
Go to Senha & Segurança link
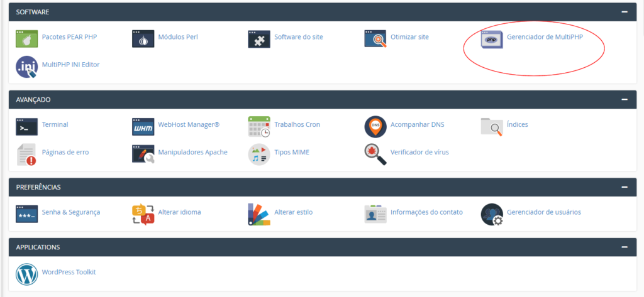click(70, 212)
